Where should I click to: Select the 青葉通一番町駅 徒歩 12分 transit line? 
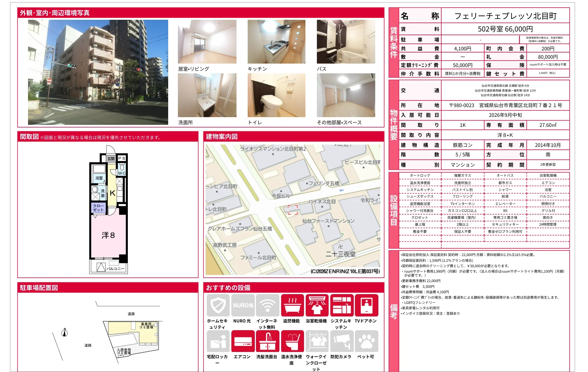(505, 90)
